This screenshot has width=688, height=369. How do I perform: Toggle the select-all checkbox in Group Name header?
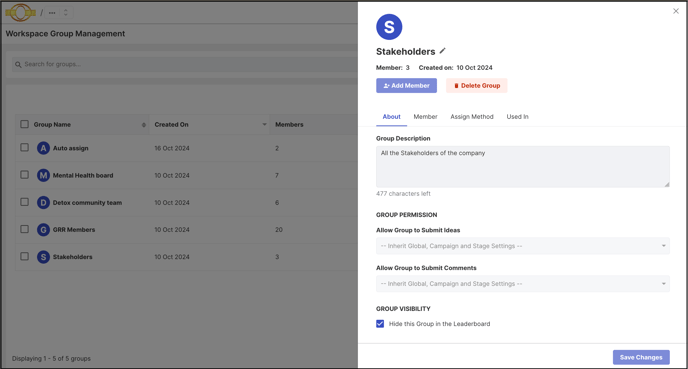25,124
